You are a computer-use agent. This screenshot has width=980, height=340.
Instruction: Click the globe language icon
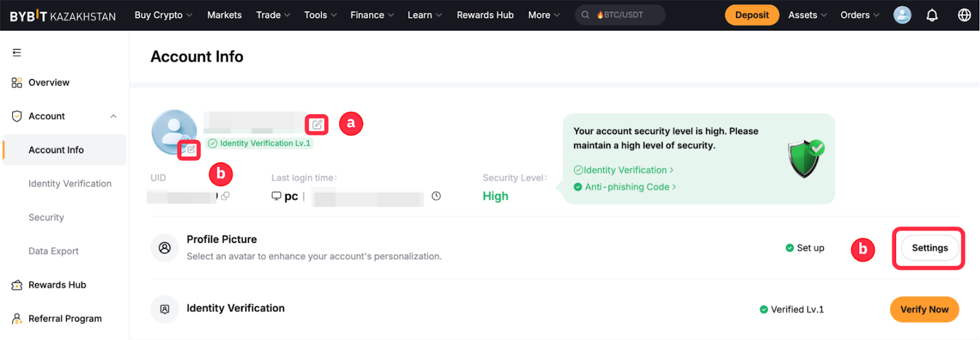click(964, 15)
